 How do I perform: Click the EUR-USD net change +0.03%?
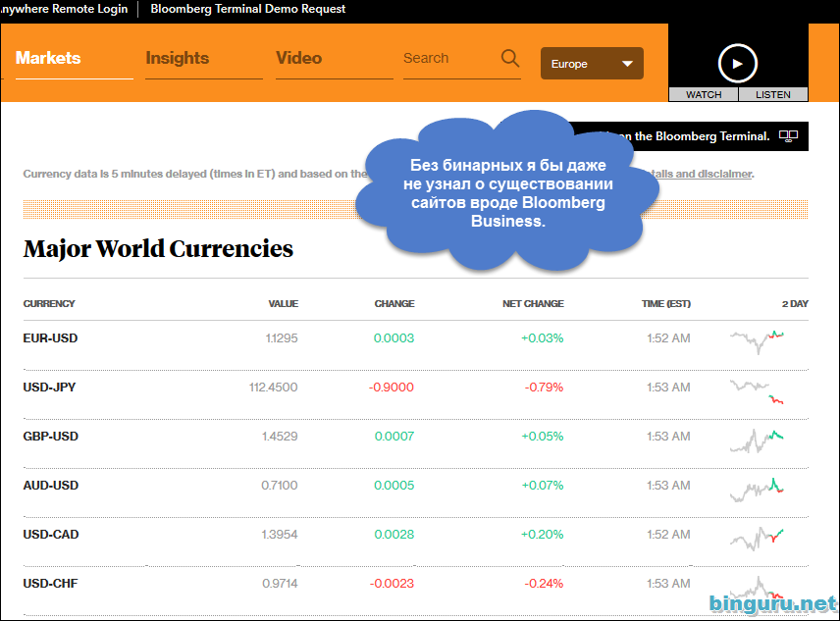point(542,338)
